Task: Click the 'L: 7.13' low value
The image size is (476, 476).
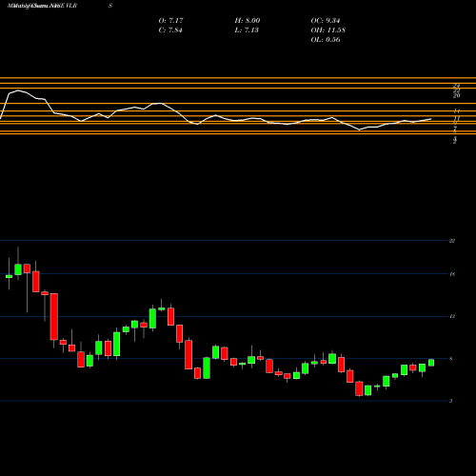Action: [247, 30]
